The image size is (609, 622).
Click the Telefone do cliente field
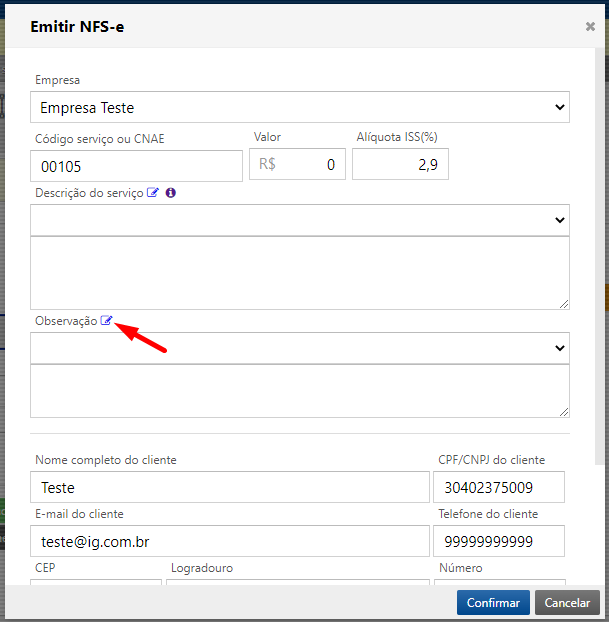[499, 541]
